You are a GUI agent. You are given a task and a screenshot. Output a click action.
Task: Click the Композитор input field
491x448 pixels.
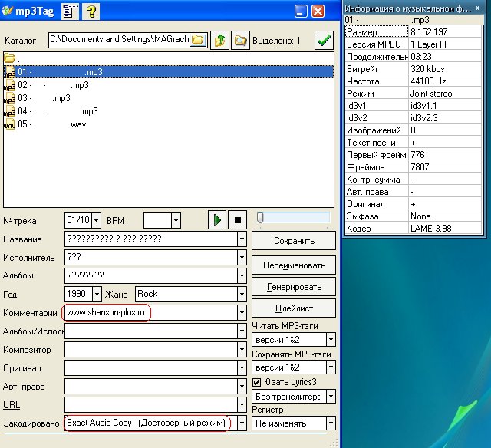click(x=151, y=349)
